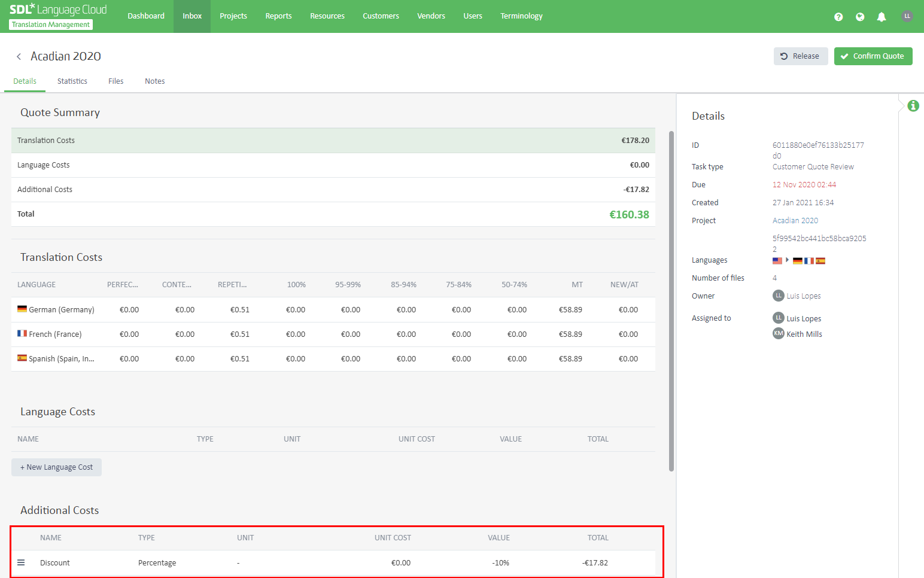This screenshot has width=924, height=578.
Task: Open the Terminology menu
Action: click(521, 16)
